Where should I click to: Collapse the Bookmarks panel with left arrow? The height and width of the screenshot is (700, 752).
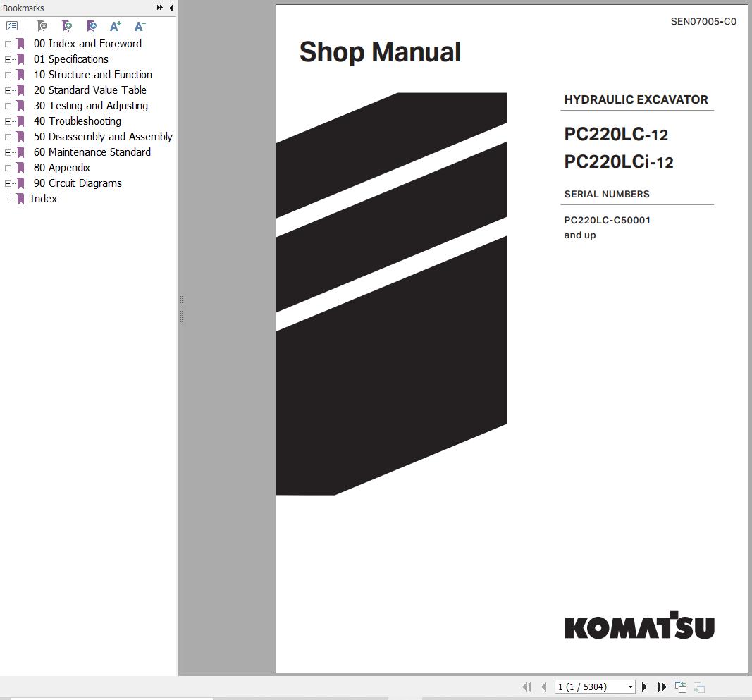coord(171,8)
